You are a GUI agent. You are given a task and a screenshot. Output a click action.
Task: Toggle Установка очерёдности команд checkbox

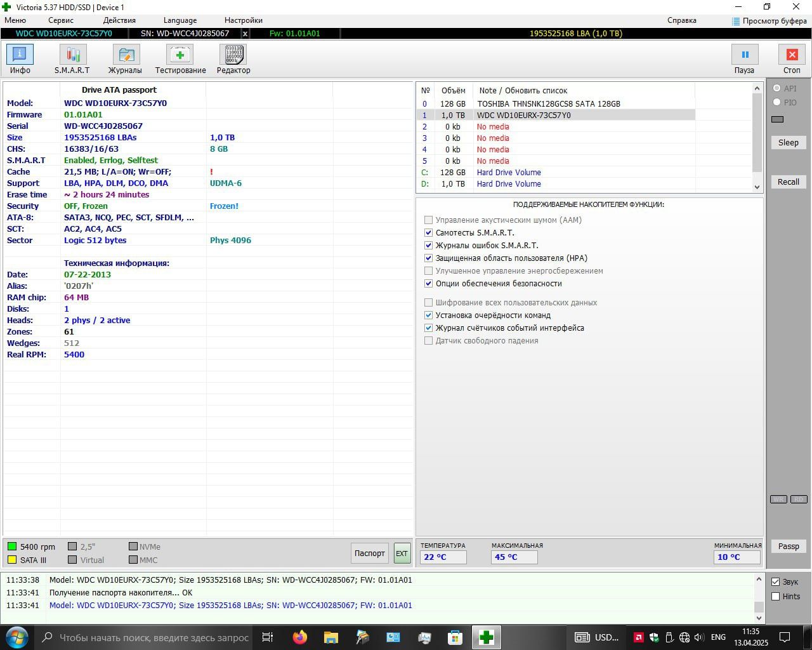click(428, 315)
